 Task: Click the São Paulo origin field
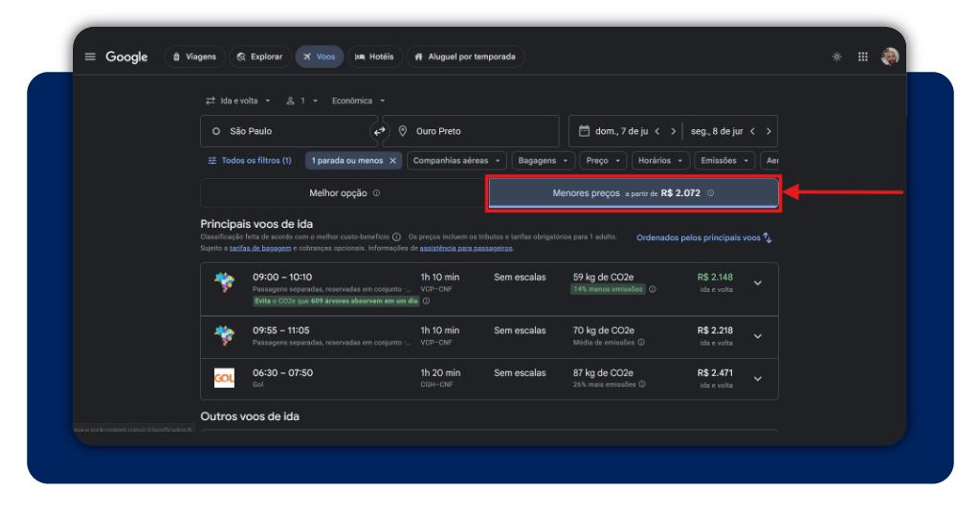click(x=287, y=131)
